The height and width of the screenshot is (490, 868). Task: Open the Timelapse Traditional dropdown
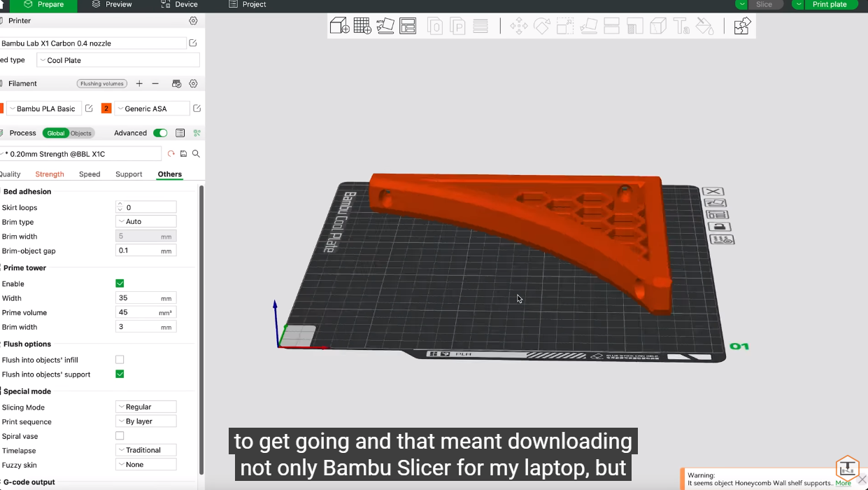(145, 450)
